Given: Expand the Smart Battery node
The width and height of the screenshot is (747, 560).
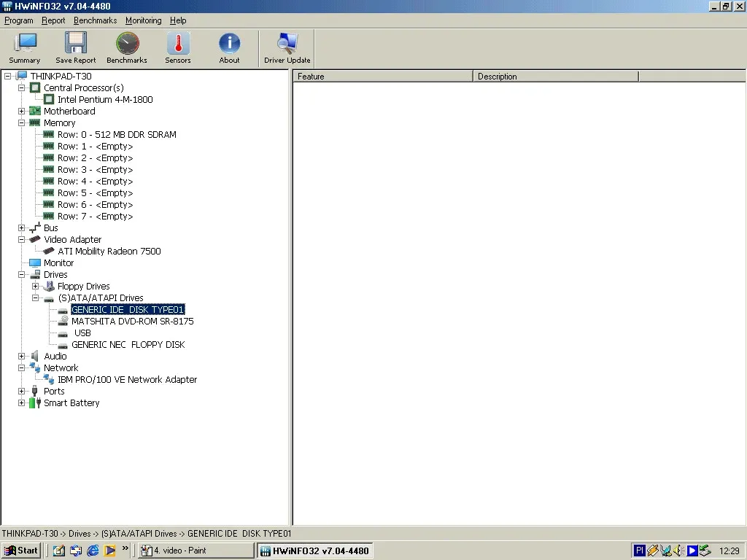Looking at the screenshot, I should [21, 402].
